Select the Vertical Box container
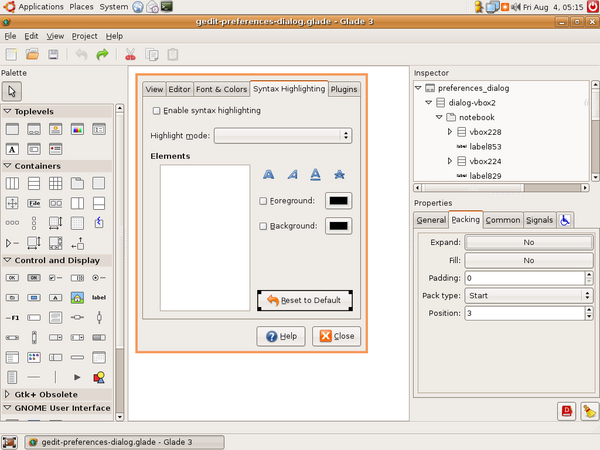 34,183
